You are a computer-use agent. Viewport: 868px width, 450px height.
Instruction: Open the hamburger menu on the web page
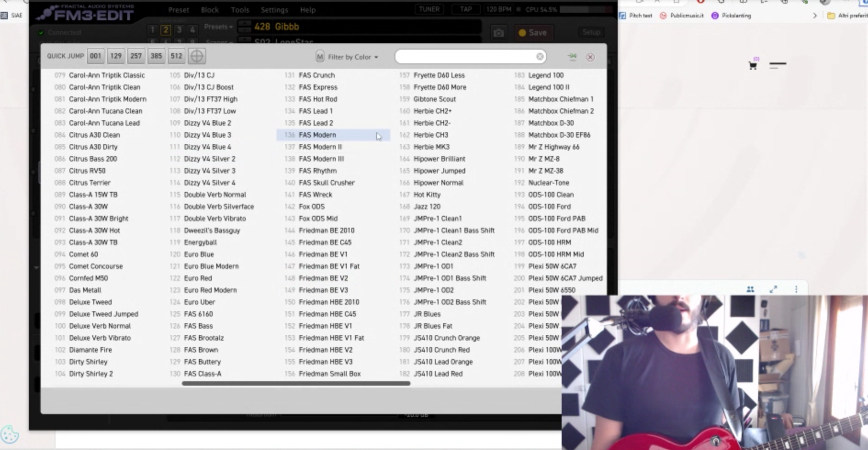[778, 65]
